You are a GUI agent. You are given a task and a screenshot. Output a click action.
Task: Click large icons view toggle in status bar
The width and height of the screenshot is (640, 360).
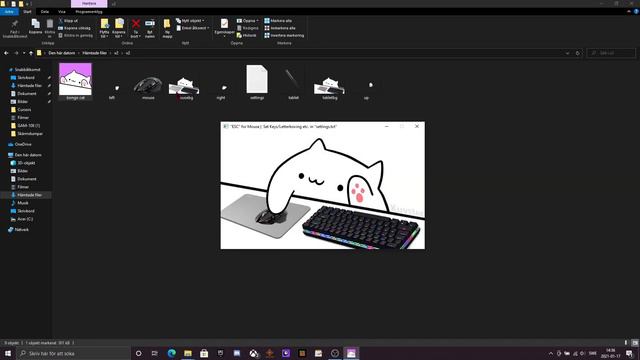pyautogui.click(x=635, y=343)
